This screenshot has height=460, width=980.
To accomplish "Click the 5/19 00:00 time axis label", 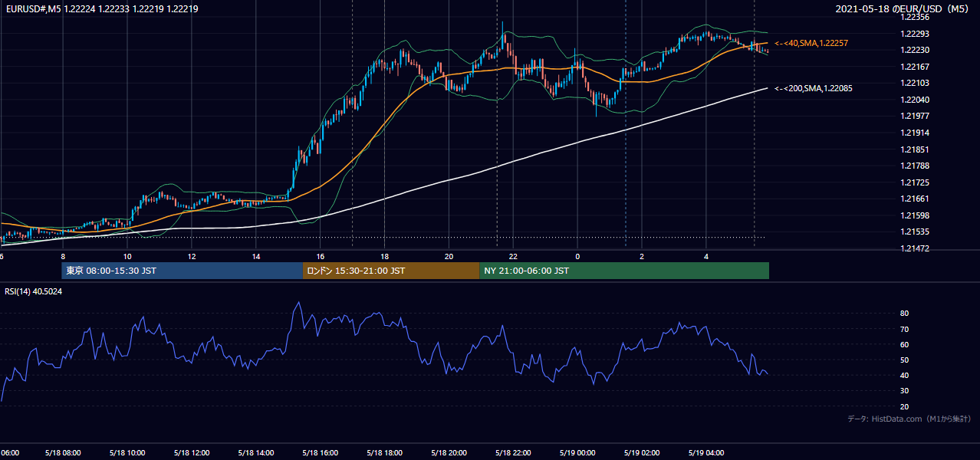I will coord(577,452).
